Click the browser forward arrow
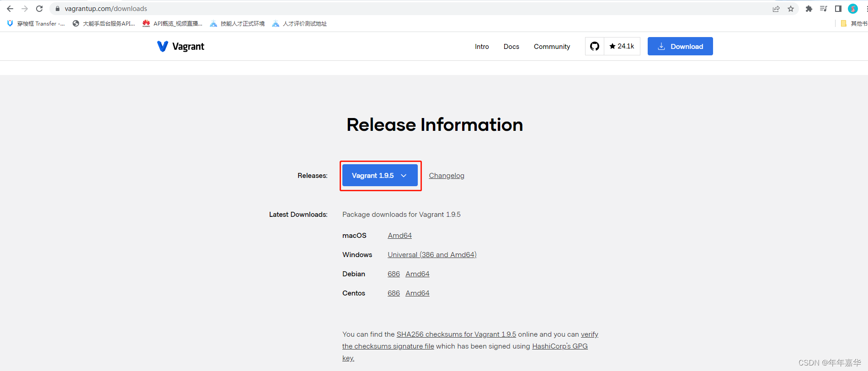Image resolution: width=868 pixels, height=371 pixels. [x=25, y=9]
